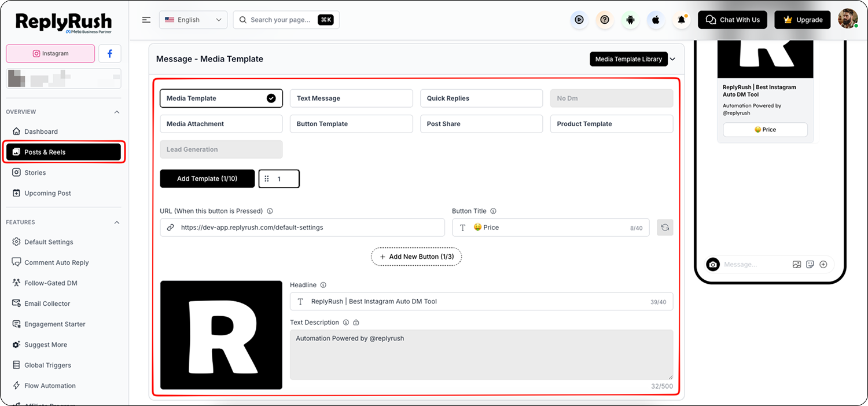Open Dashboard in the sidebar
This screenshot has width=868, height=406.
point(64,131)
